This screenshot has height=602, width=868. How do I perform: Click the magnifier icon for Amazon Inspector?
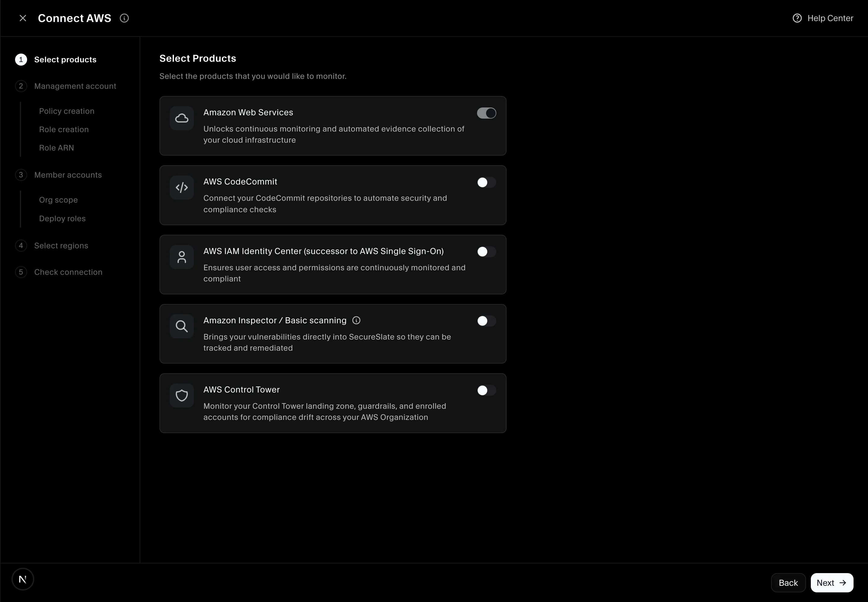coord(182,326)
